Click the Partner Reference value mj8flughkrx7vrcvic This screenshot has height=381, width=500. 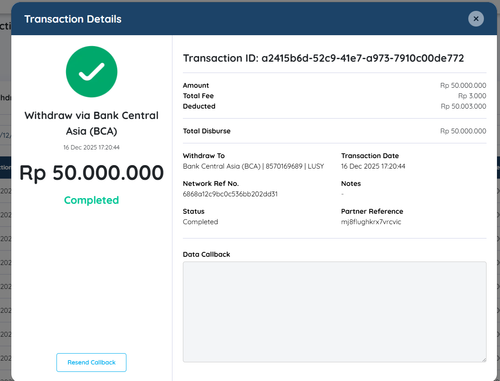tap(371, 222)
